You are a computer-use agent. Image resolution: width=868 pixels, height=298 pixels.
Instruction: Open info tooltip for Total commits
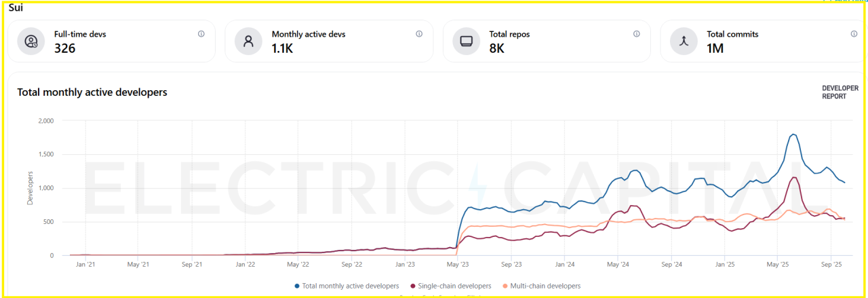(x=854, y=34)
